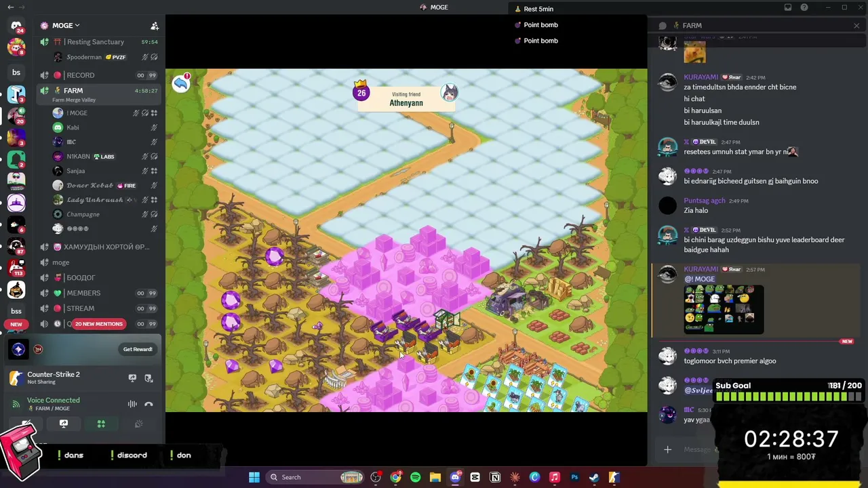Join the ХАМУУДЫН ХОРТОЙ voice channel

coord(100,247)
